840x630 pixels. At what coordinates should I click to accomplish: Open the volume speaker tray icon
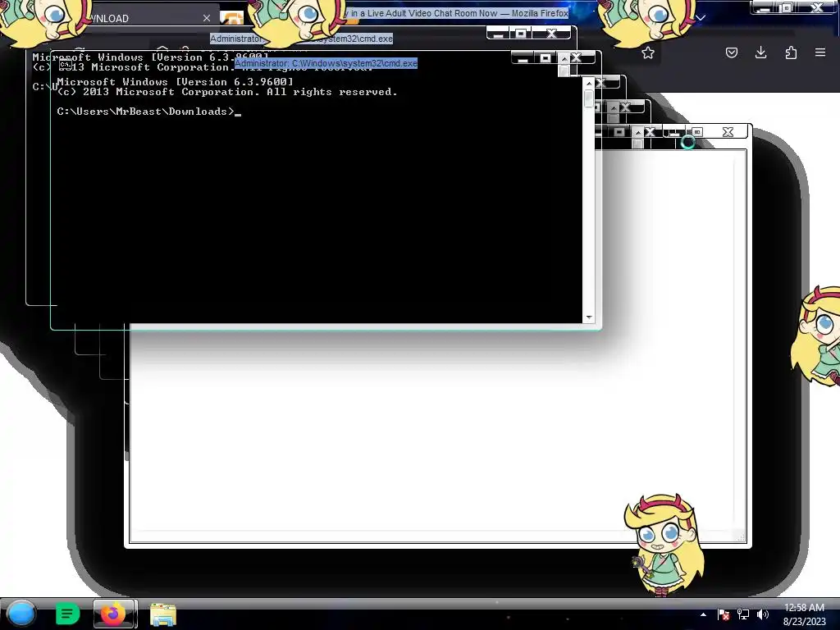(763, 614)
